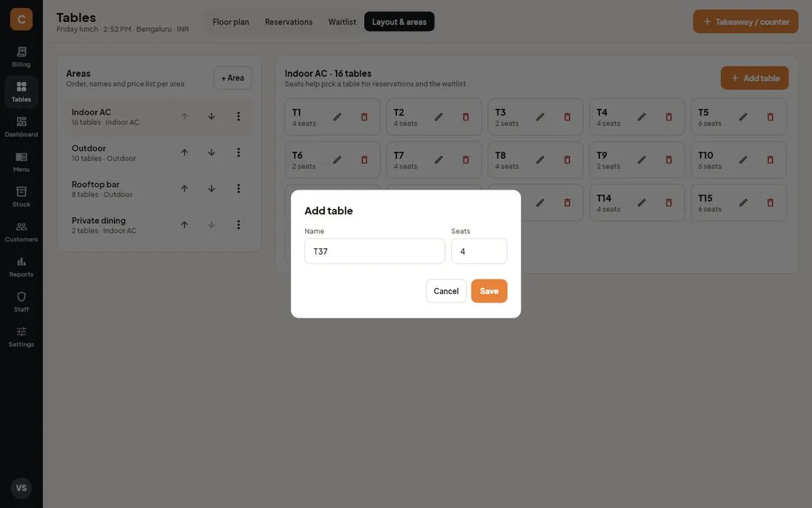Screen dimensions: 812x508
Task: Edit table T14 with pencil icon
Action: [x=641, y=203]
